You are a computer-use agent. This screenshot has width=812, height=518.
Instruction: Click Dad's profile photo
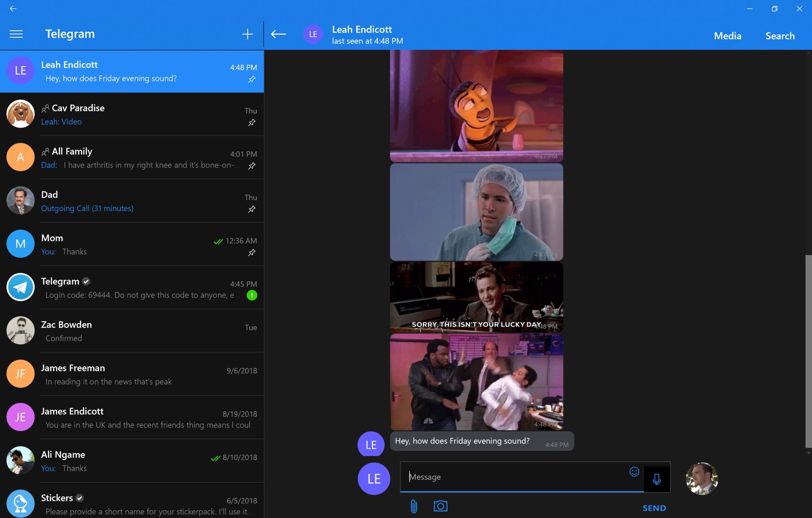[21, 200]
